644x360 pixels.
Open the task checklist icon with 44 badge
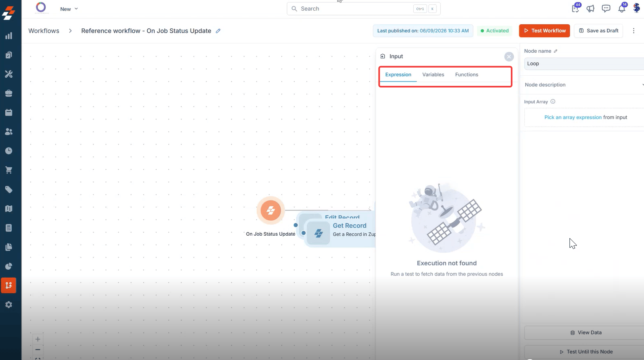576,9
